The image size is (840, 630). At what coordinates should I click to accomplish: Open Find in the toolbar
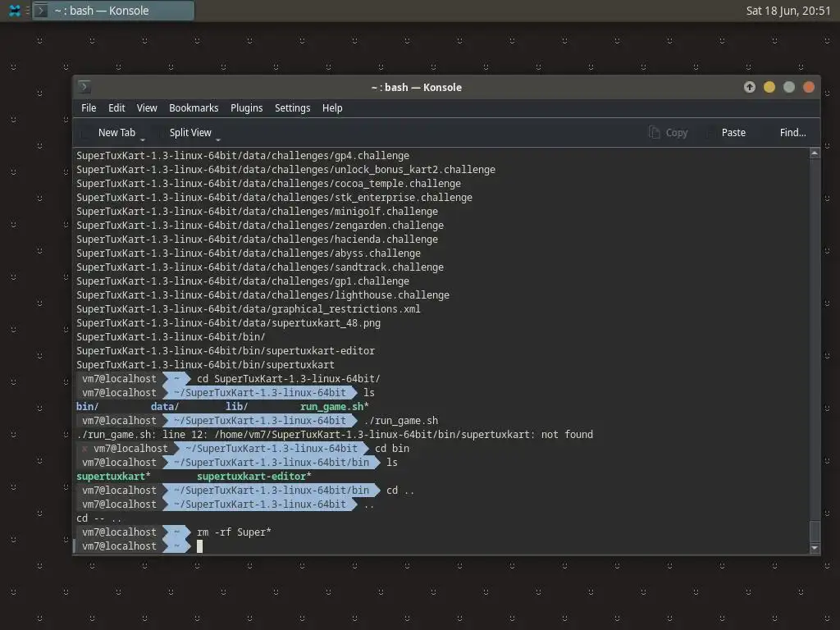[x=792, y=133]
